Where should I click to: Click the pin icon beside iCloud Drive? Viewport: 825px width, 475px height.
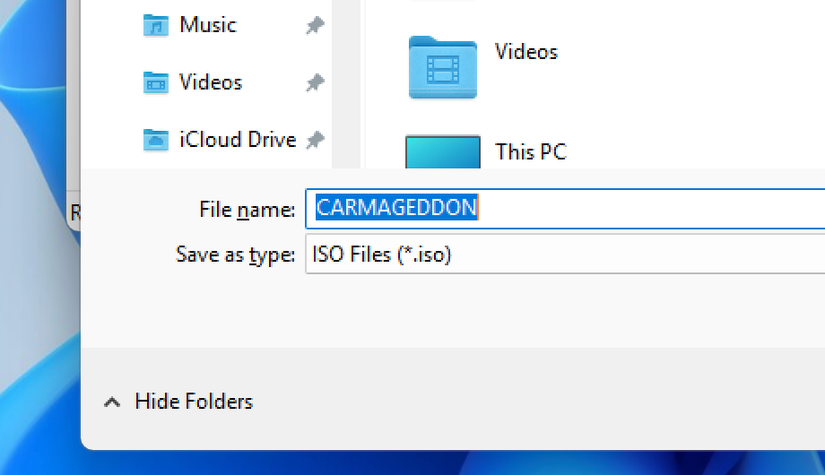(x=314, y=140)
